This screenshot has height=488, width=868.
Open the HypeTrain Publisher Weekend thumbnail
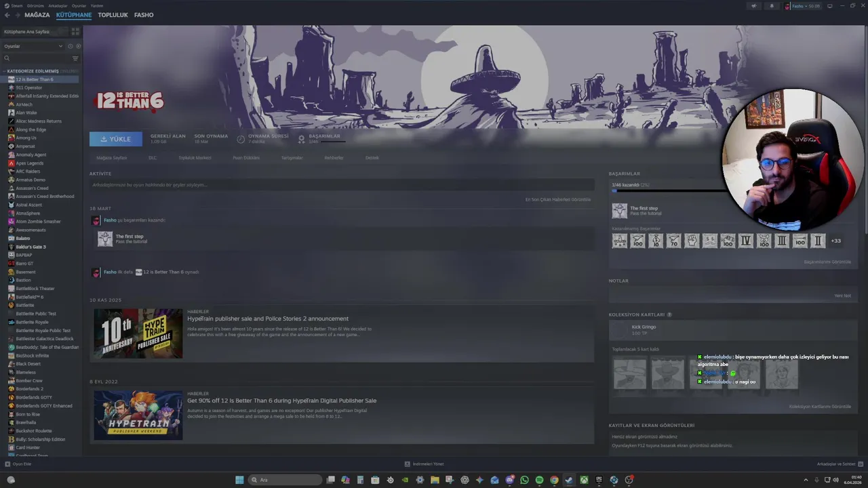click(138, 415)
